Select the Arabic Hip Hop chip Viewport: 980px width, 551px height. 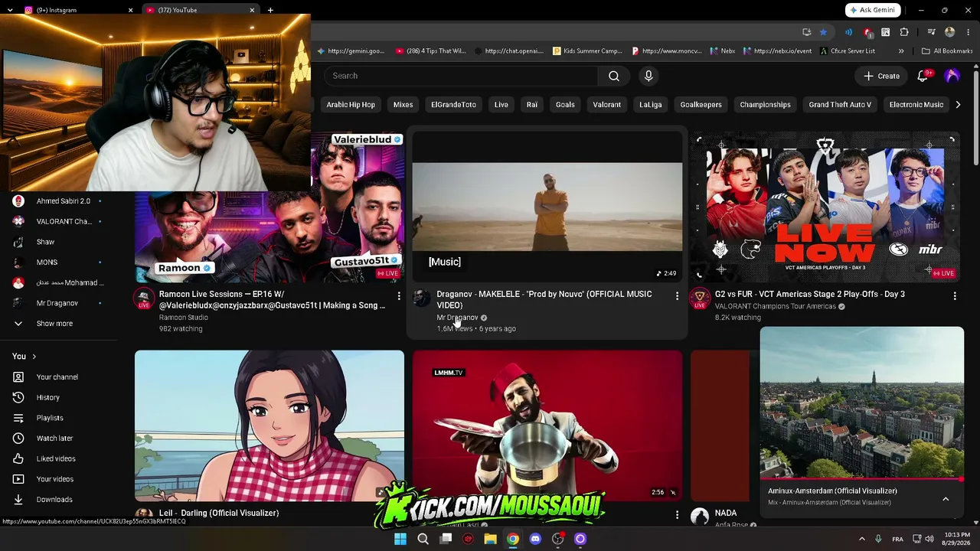click(351, 105)
